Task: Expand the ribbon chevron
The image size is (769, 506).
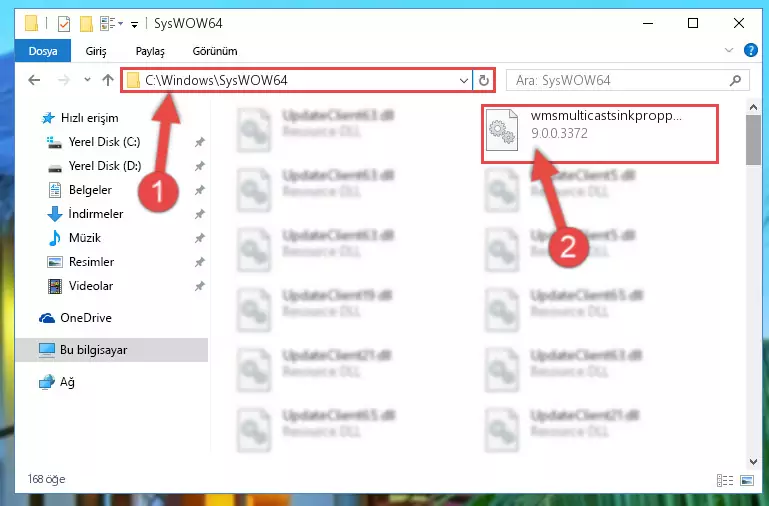Action: 729,50
